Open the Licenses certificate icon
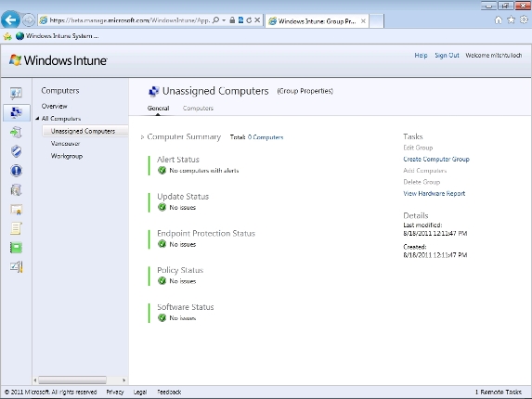Screen dimensions: 532x399 click(16, 210)
